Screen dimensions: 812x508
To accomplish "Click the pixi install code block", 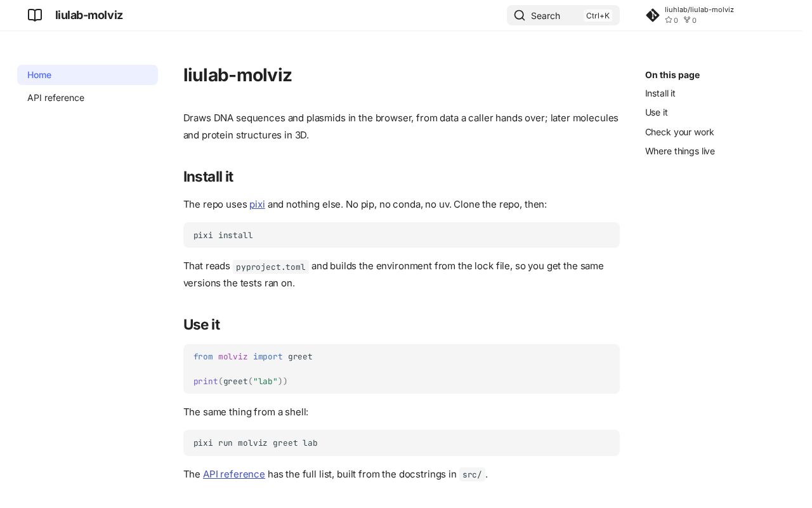I will click(x=402, y=235).
